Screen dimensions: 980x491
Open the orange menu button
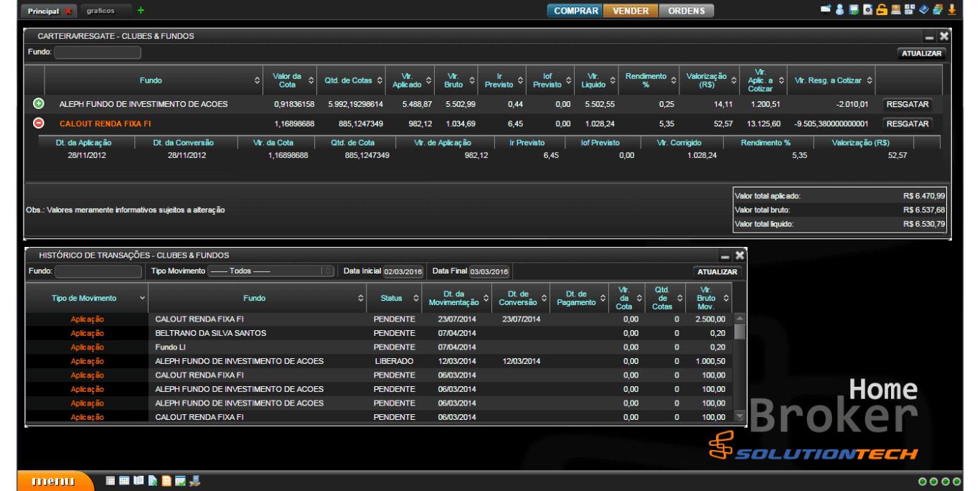pos(55,481)
